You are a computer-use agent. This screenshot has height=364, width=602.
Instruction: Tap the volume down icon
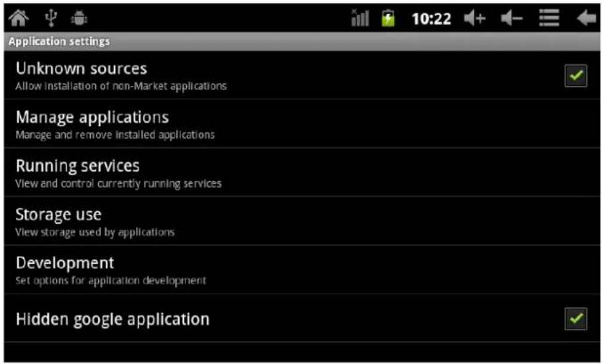(x=512, y=18)
